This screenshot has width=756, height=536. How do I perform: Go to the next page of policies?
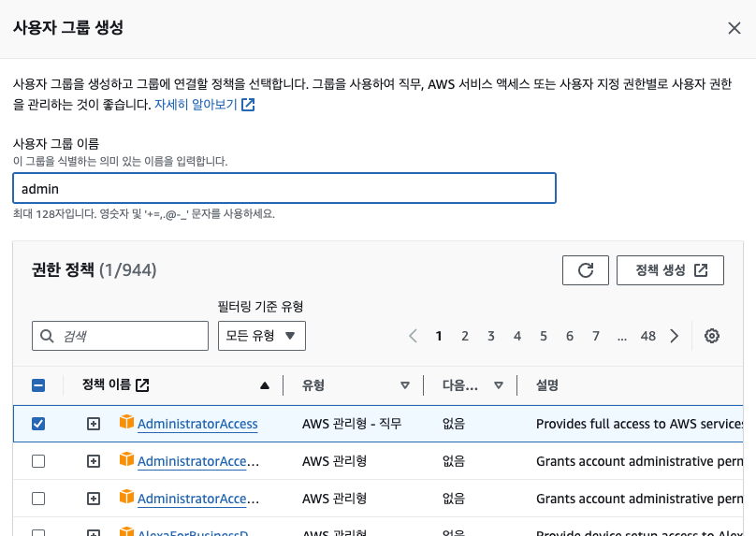point(674,336)
